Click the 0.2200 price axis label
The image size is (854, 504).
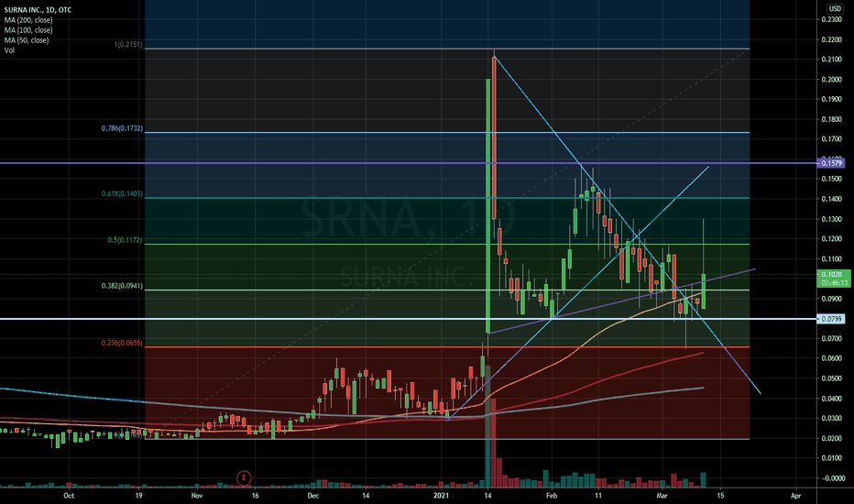pyautogui.click(x=831, y=39)
